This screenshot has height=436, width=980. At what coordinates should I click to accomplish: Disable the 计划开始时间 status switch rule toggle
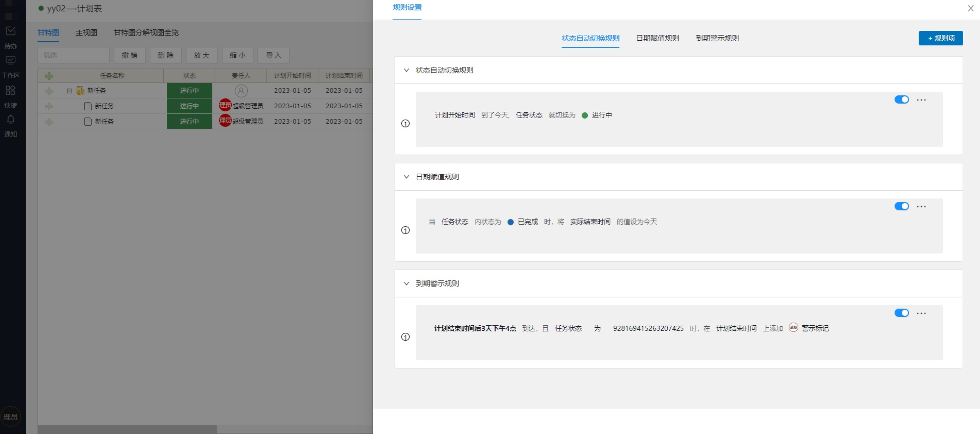[902, 100]
